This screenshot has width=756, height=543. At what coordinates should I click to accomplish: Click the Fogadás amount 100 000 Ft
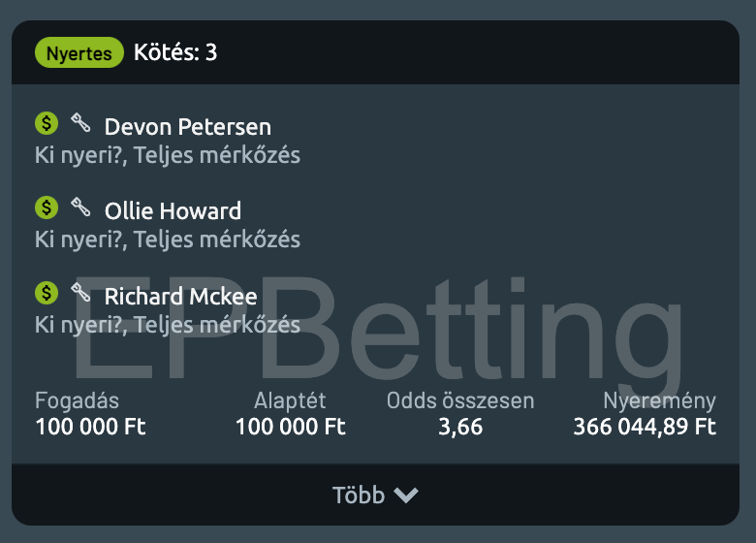[90, 427]
